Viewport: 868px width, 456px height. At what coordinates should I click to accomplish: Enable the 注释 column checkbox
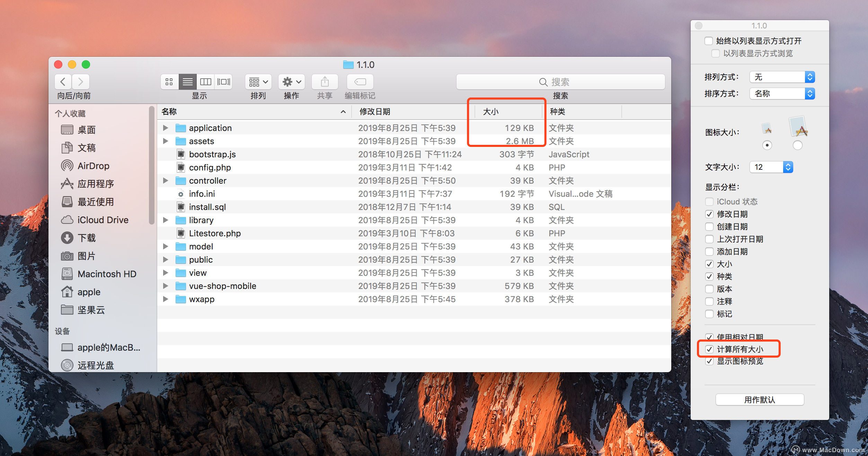point(709,301)
